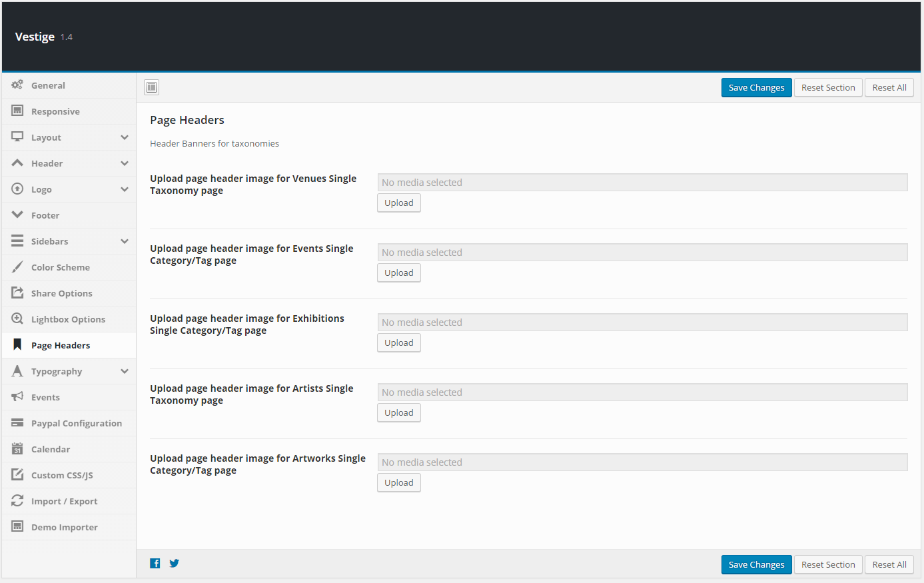Expand the Sidebars section chevron
Screen dimensions: 924x583
[125, 241]
